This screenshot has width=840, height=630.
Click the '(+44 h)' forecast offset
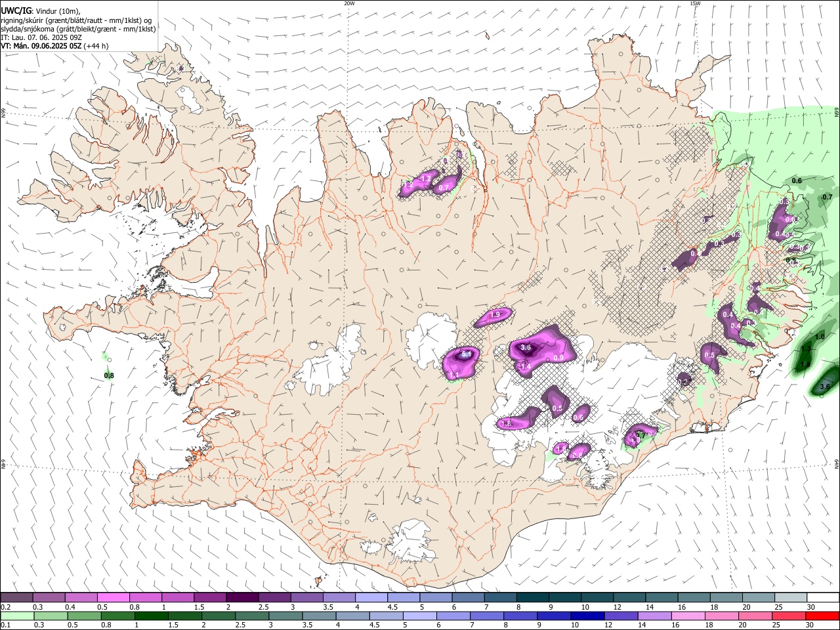coord(96,46)
